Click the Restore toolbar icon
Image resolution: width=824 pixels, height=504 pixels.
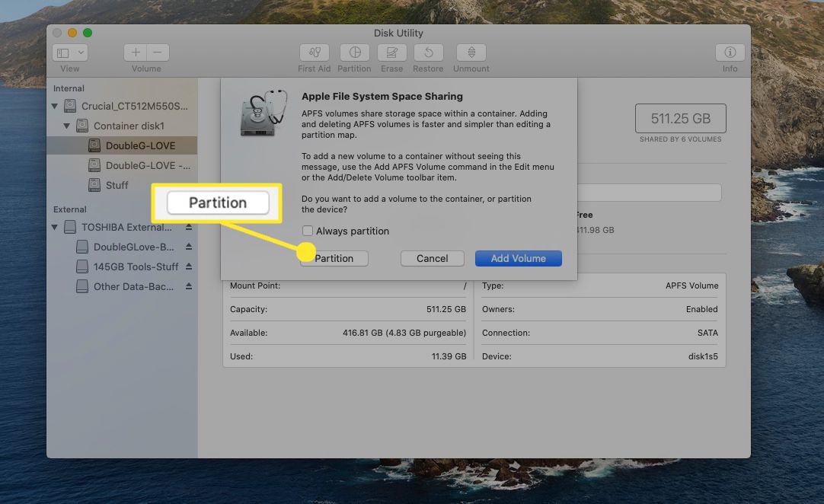[428, 53]
